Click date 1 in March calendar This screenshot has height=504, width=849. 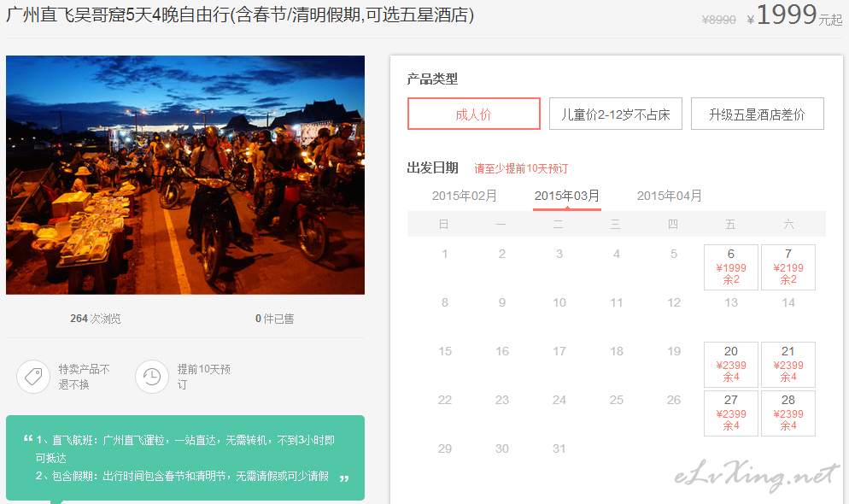click(x=444, y=254)
